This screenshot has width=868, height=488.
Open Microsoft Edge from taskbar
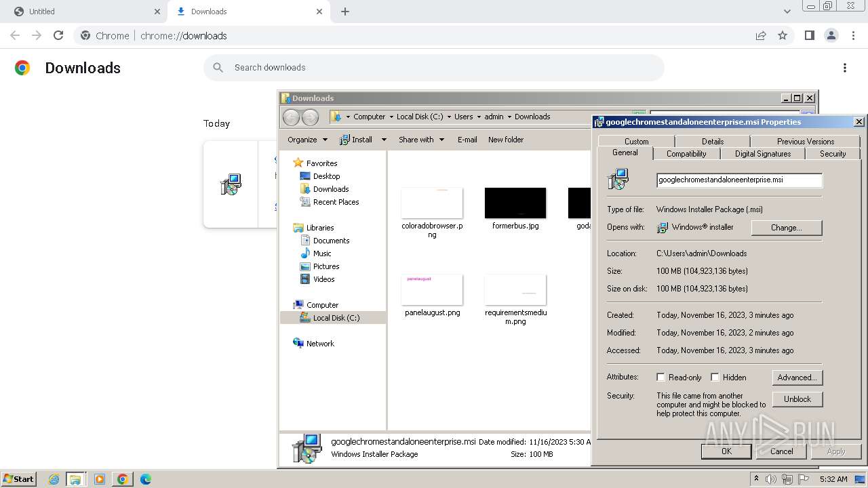coord(145,479)
